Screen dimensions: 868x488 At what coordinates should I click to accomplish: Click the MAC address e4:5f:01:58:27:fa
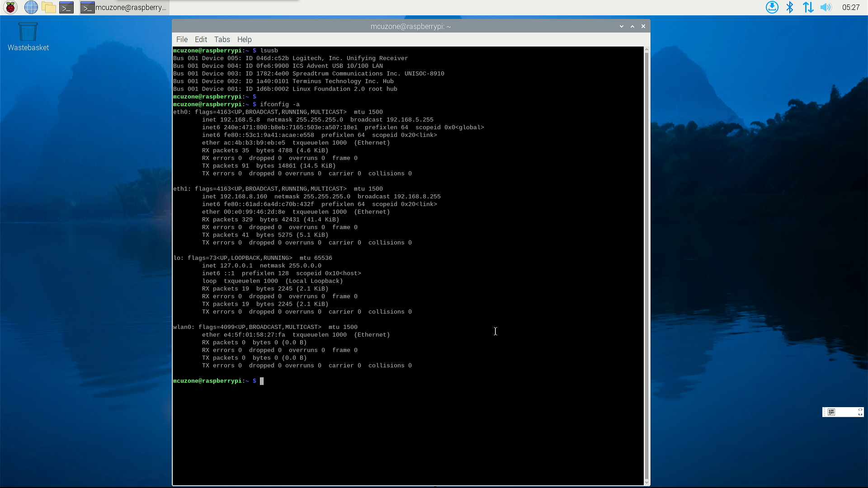click(255, 335)
